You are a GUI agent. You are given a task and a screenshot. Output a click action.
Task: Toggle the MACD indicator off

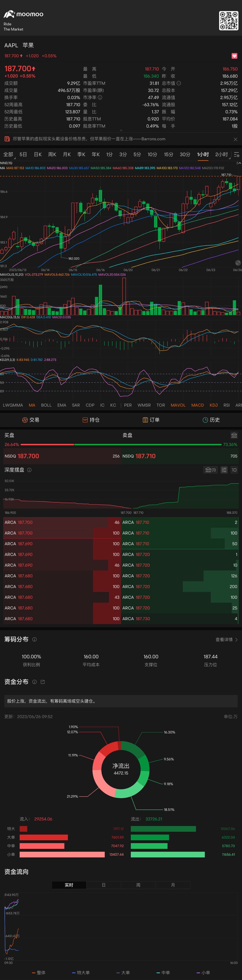[x=197, y=405]
